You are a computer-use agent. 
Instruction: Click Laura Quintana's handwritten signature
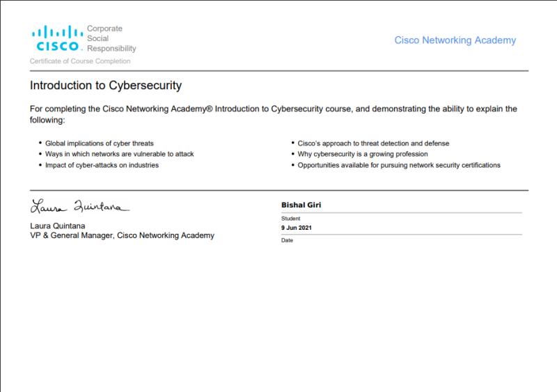coord(79,207)
